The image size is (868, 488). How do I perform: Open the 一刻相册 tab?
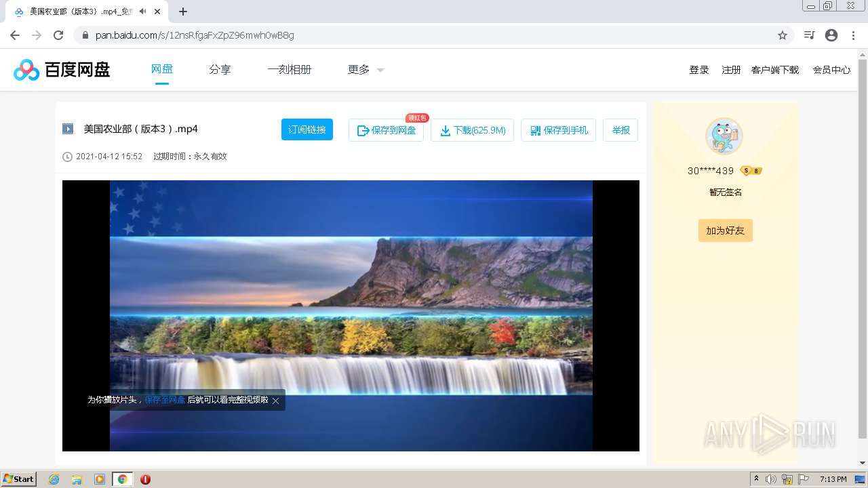(290, 69)
